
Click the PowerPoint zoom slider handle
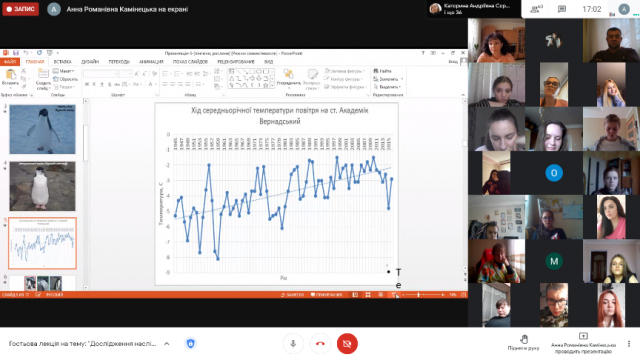point(418,295)
